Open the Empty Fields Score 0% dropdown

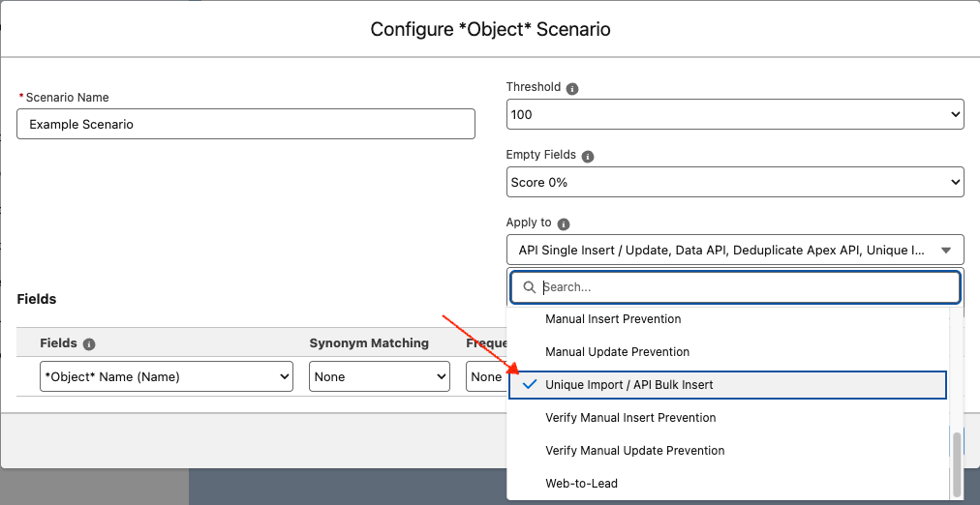[x=735, y=182]
